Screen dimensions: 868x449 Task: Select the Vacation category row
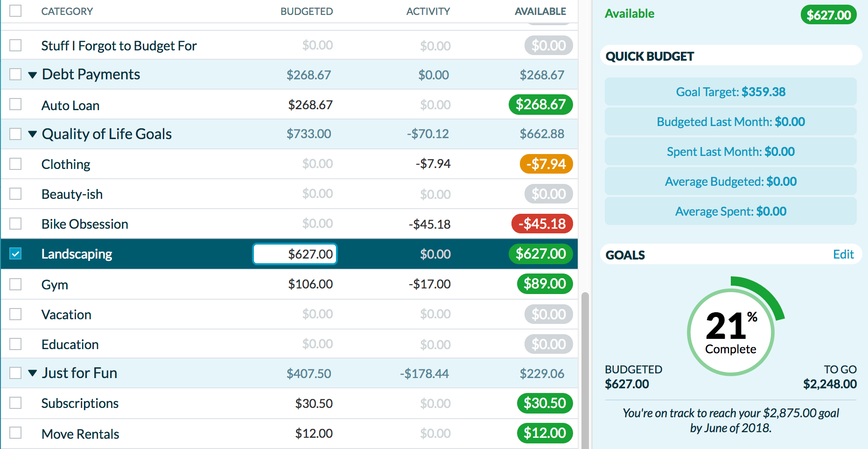(187, 315)
